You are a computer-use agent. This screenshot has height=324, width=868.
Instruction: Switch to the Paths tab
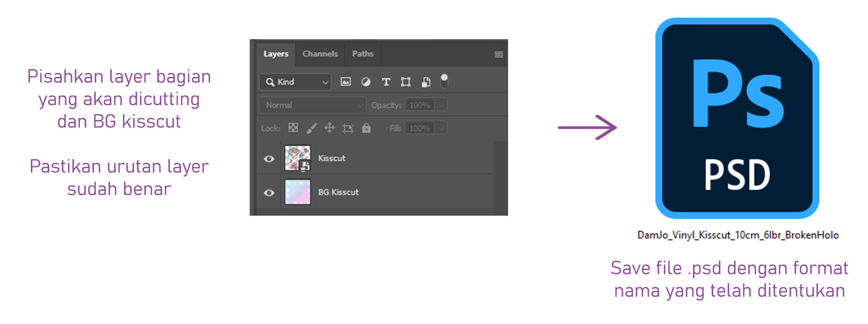pos(363,54)
